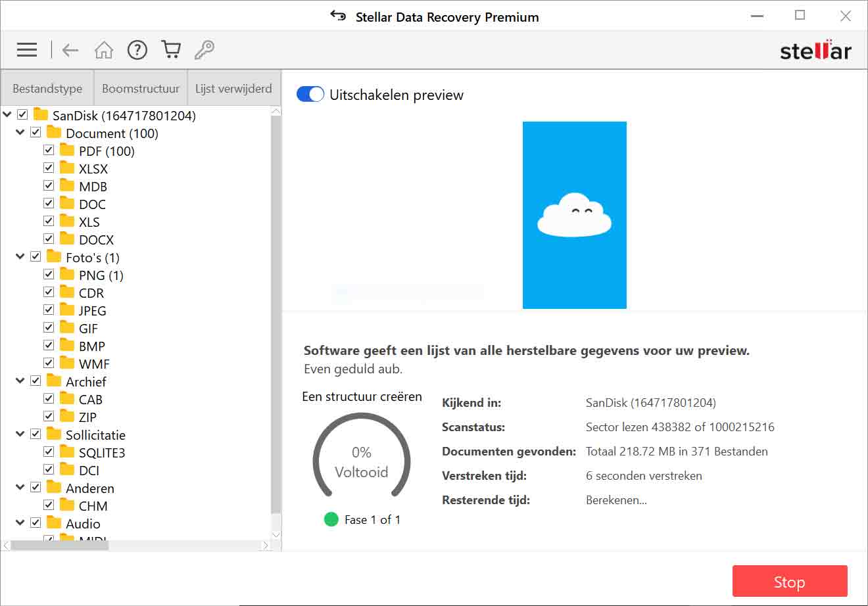Uncheck the Archief checkbox

tap(36, 381)
